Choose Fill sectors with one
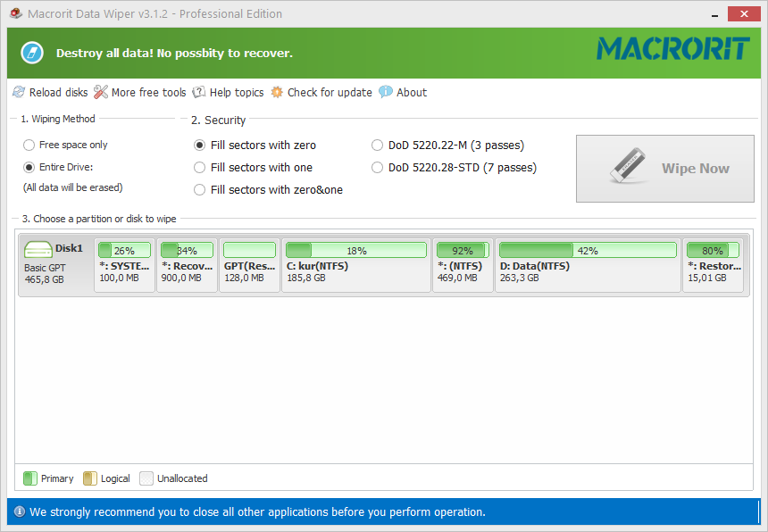This screenshot has width=768, height=532. (x=253, y=168)
